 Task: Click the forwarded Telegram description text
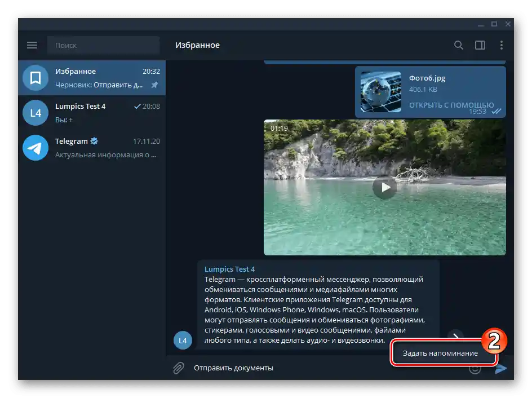pos(314,310)
